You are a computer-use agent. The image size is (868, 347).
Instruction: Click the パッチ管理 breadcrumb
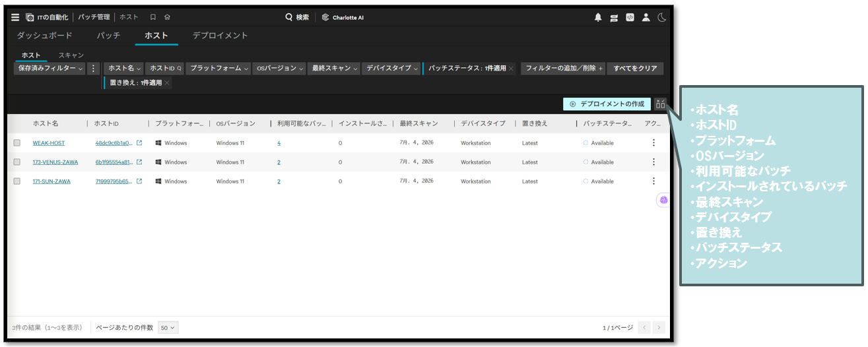click(x=94, y=17)
